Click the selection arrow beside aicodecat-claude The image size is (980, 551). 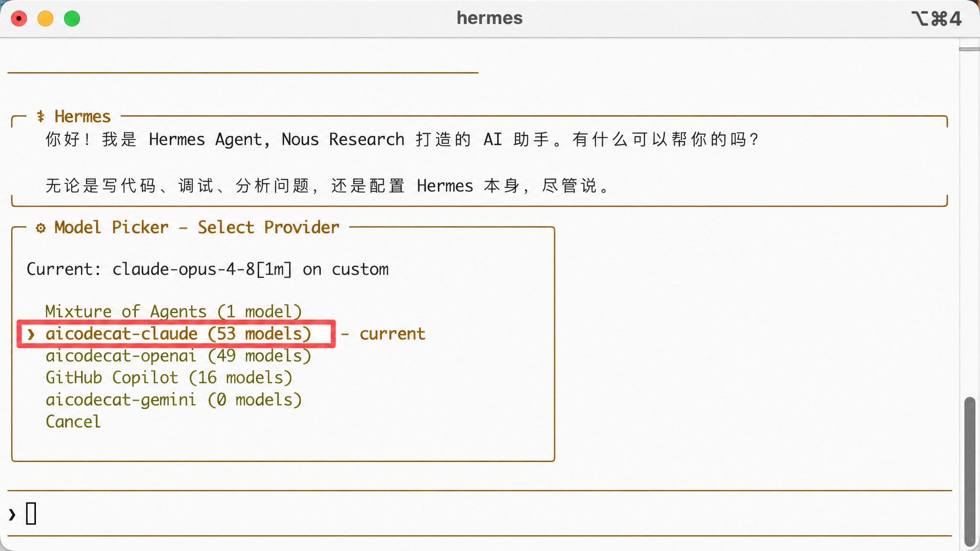(31, 334)
